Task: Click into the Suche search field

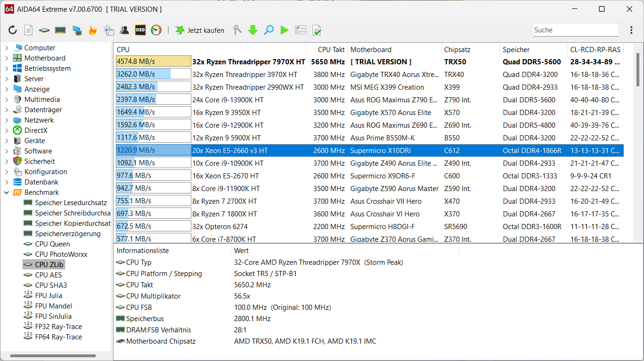Action: pyautogui.click(x=576, y=30)
